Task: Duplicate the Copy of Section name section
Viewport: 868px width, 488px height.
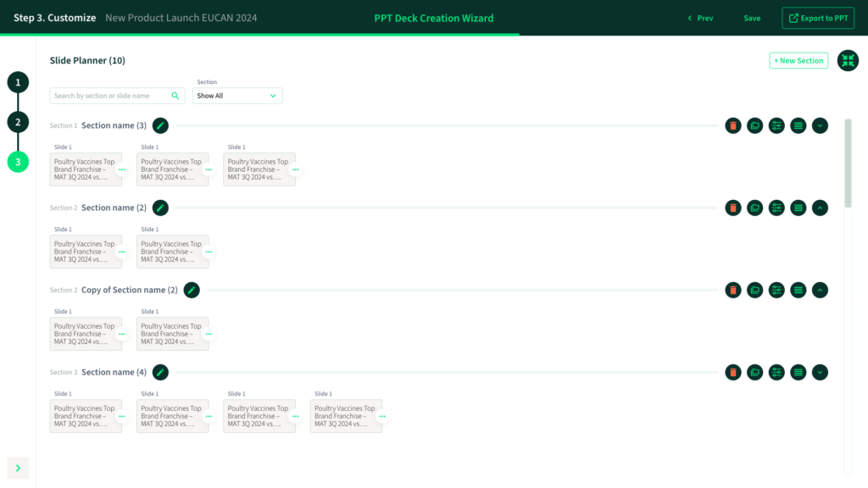Action: 754,290
